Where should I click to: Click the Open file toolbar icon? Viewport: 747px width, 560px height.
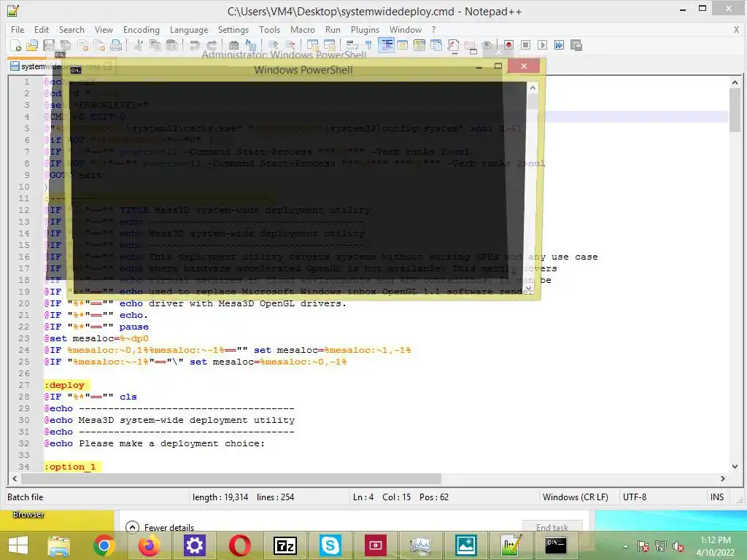(32, 45)
